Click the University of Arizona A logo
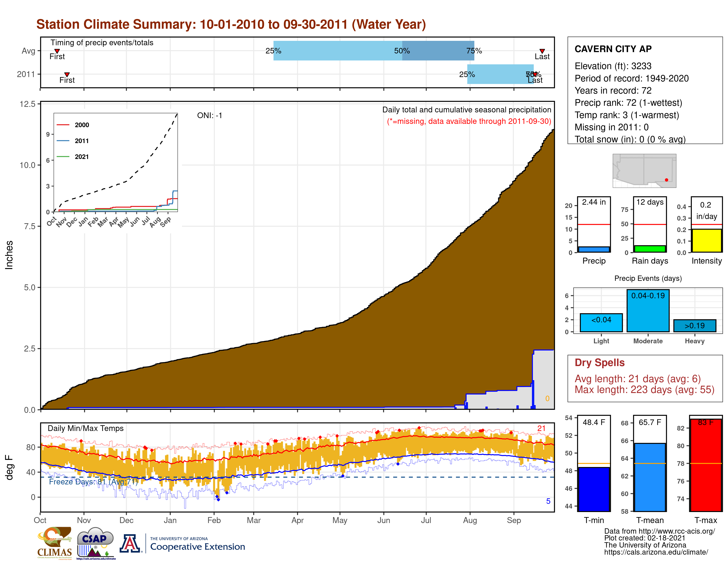The height and width of the screenshot is (563, 728). tap(130, 544)
